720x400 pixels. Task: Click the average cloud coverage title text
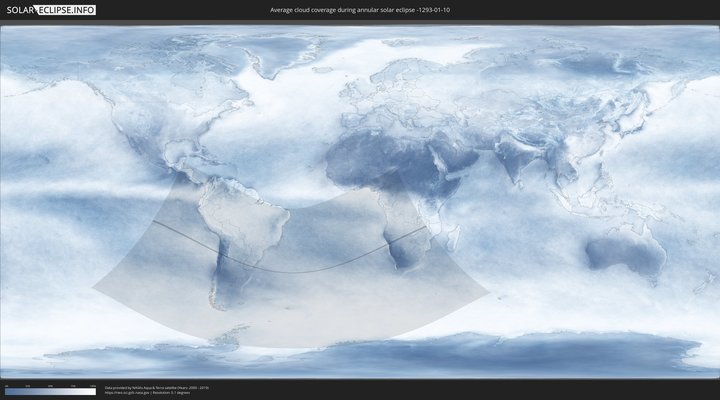pos(360,10)
